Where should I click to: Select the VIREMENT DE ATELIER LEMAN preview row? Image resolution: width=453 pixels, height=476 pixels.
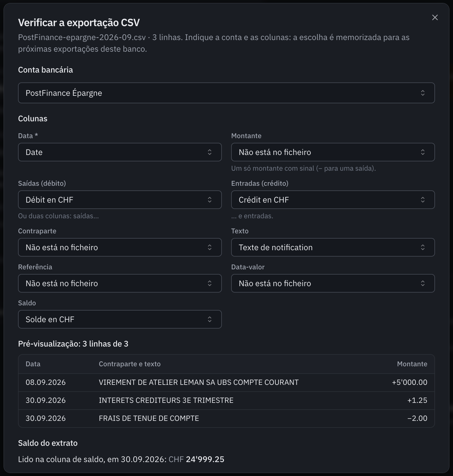(x=226, y=382)
